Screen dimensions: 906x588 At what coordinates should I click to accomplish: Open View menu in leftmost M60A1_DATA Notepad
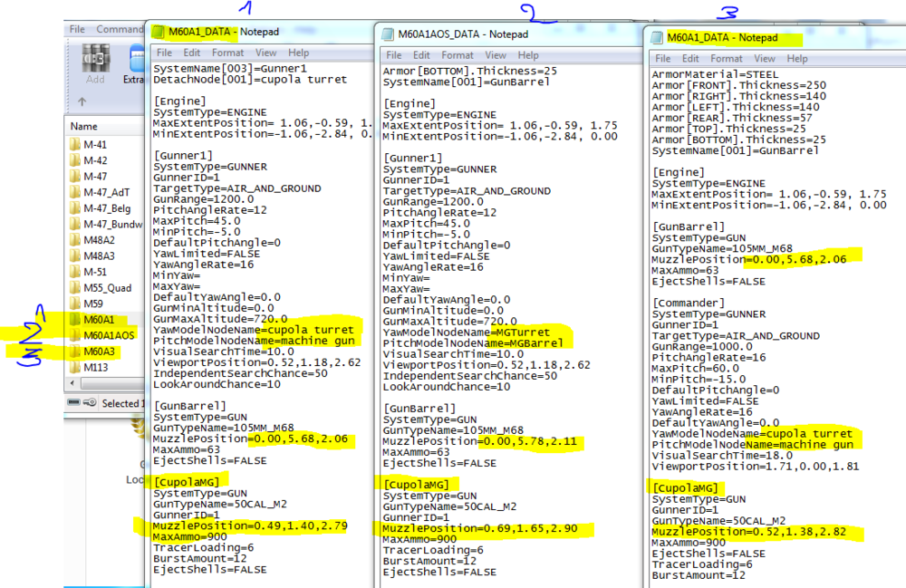pyautogui.click(x=265, y=53)
